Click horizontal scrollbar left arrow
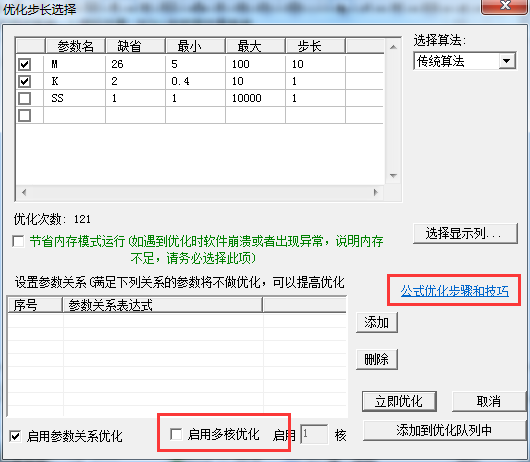 pos(24,192)
